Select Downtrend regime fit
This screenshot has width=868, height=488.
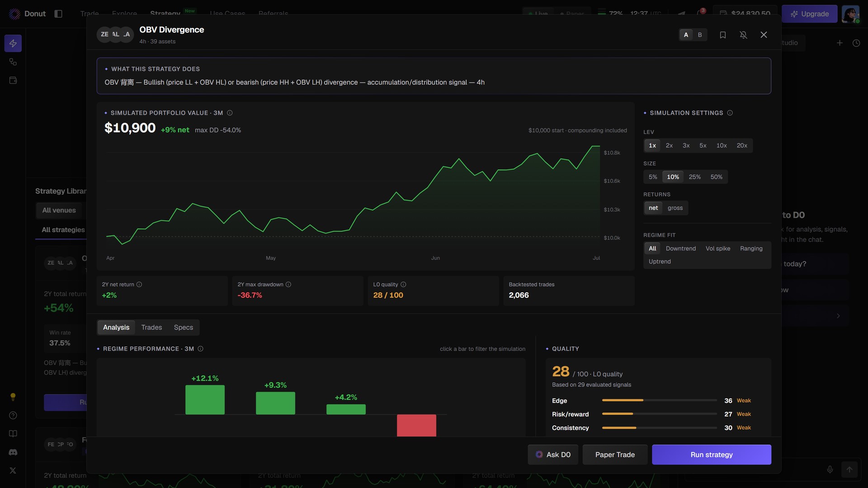681,249
